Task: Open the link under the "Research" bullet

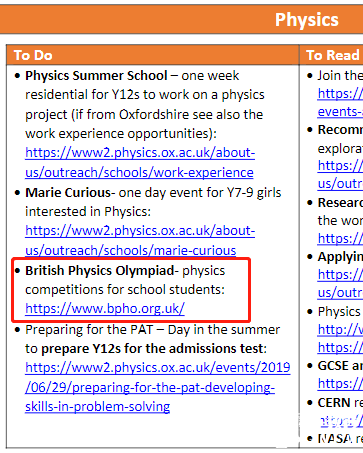Action: pyautogui.click(x=340, y=239)
